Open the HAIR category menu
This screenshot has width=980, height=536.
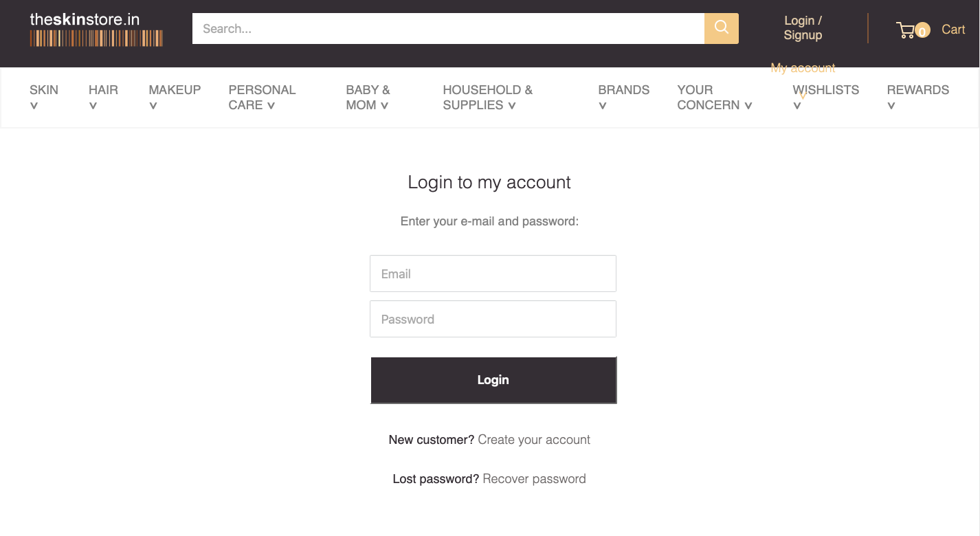point(103,97)
